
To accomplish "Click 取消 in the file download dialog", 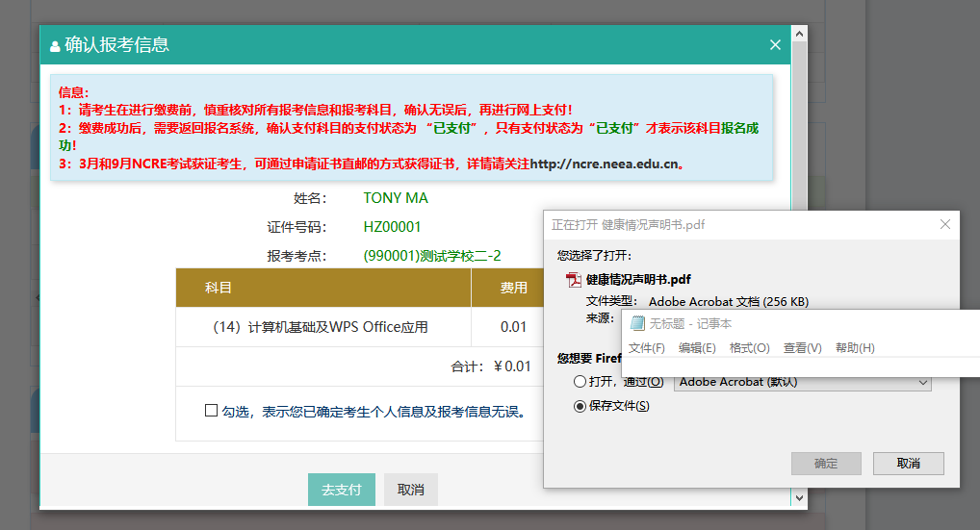I will pyautogui.click(x=908, y=464).
